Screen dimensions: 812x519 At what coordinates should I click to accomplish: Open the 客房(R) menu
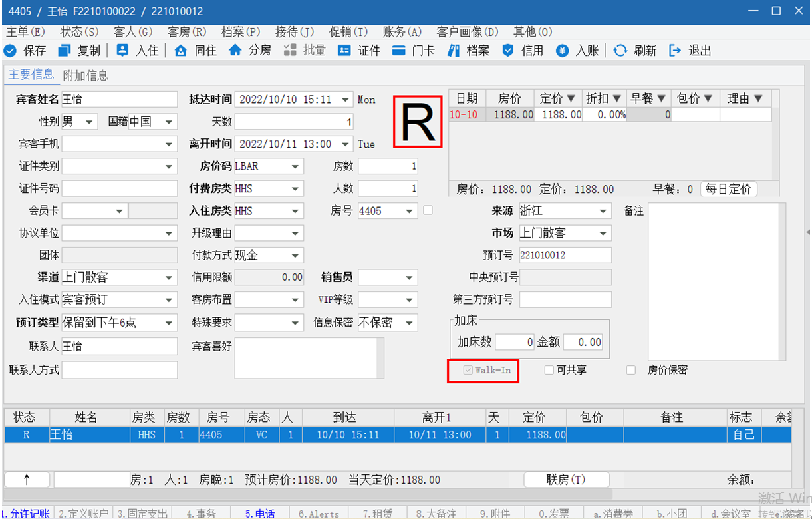[x=187, y=32]
